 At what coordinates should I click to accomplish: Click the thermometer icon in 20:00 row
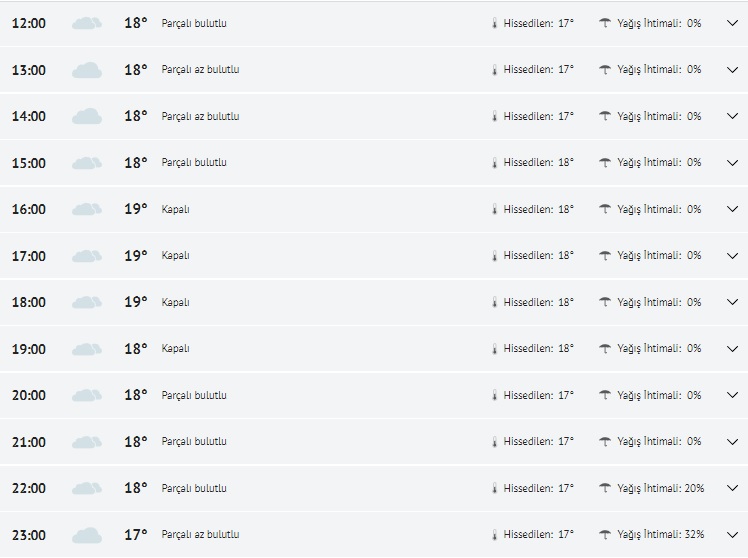point(494,395)
